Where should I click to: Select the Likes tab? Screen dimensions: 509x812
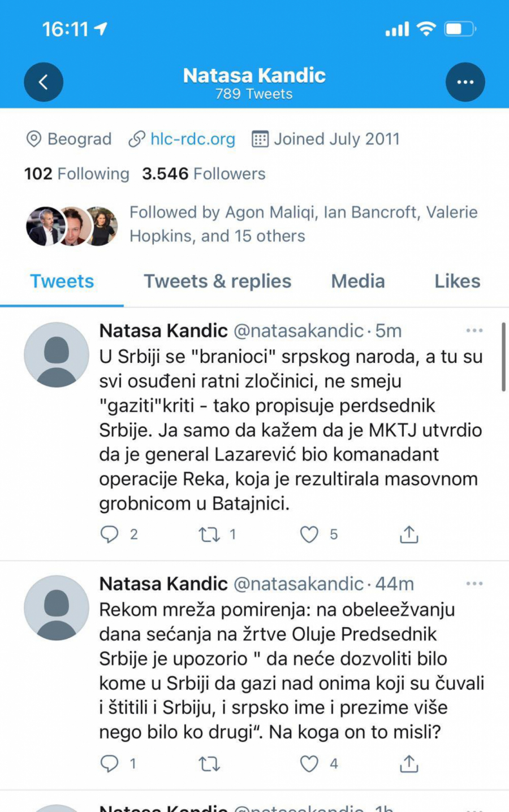tap(457, 281)
